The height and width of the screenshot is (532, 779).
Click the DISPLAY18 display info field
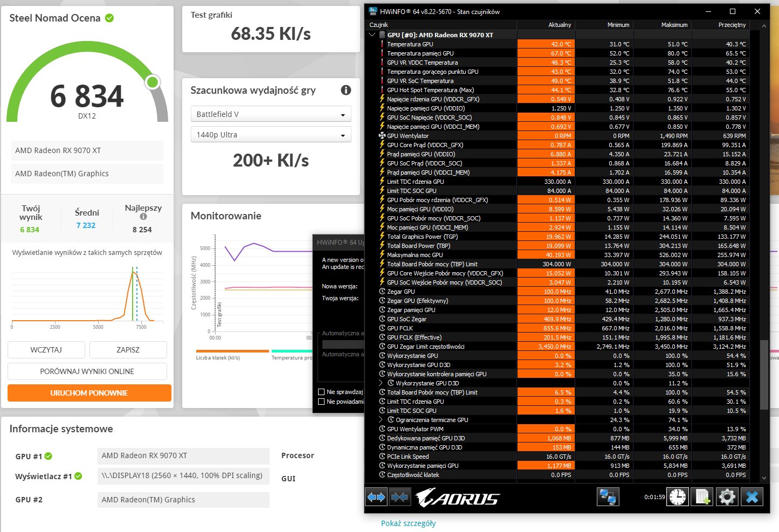coord(183,476)
